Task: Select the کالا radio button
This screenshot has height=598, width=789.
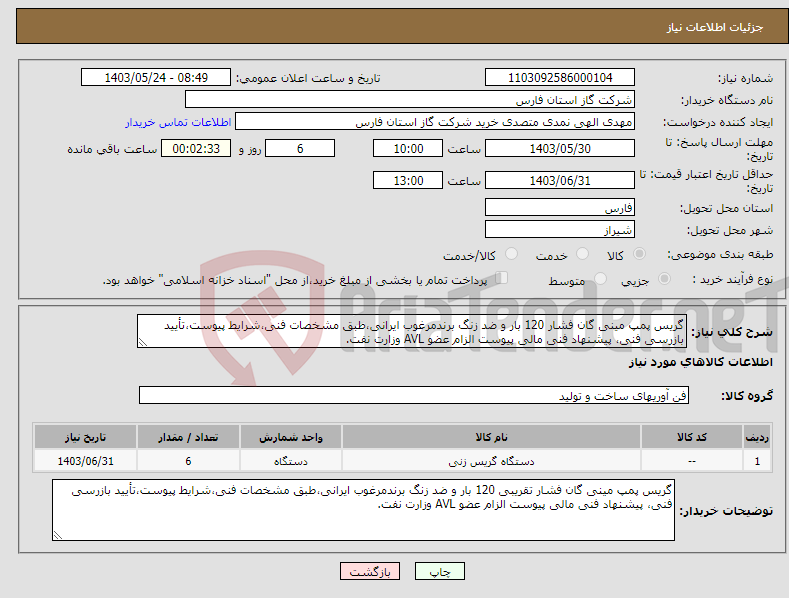Action: (x=639, y=254)
